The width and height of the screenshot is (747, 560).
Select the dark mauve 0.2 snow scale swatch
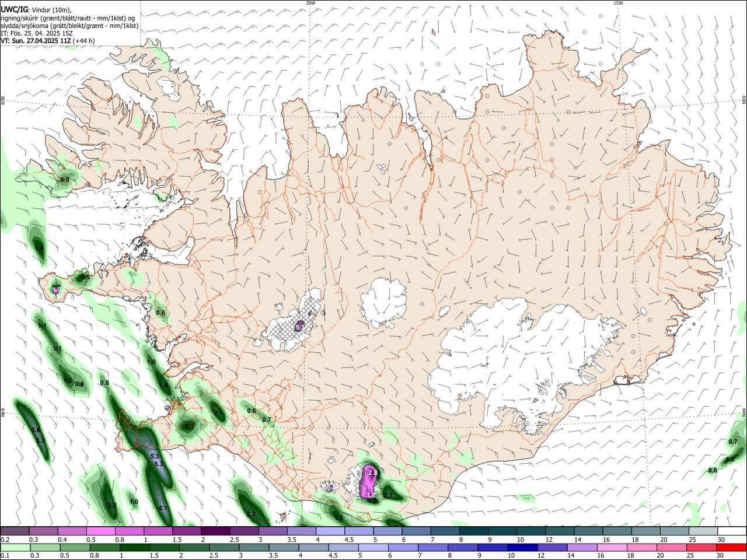[15, 531]
